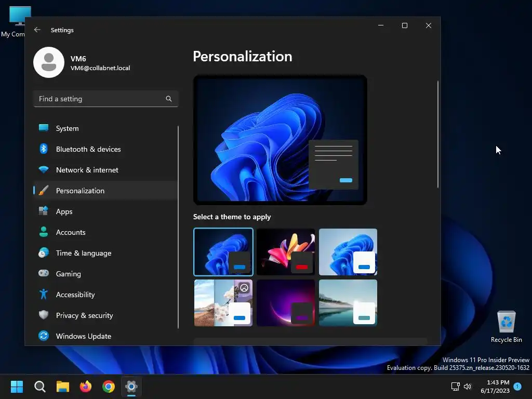
Task: Click the Privacy & security label
Action: pyautogui.click(x=85, y=315)
